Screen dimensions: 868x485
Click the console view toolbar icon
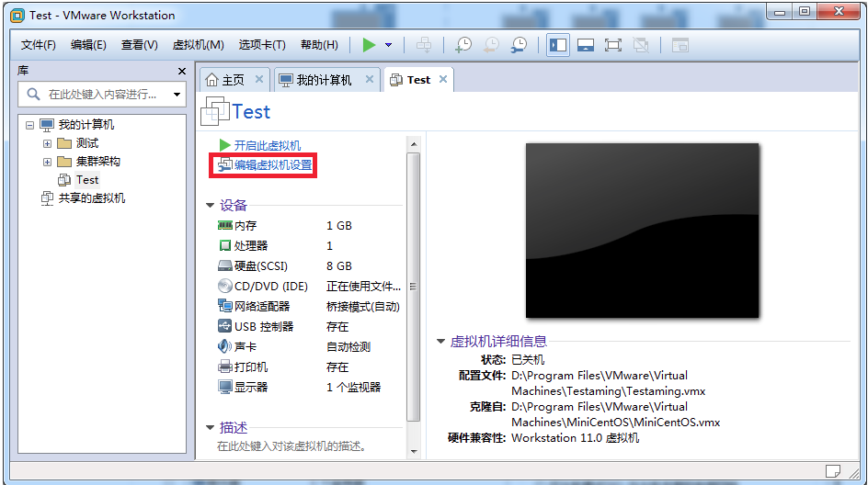(x=680, y=45)
